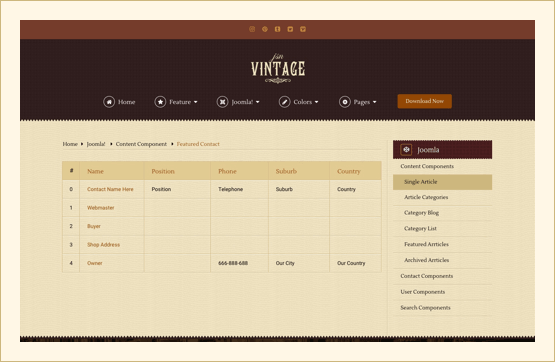Image resolution: width=555 pixels, height=362 pixels.
Task: Sort table by Name column header
Action: [x=95, y=171]
